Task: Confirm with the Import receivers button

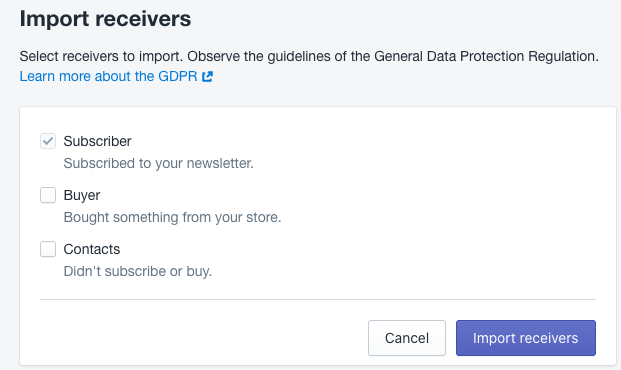Action: pyautogui.click(x=526, y=338)
